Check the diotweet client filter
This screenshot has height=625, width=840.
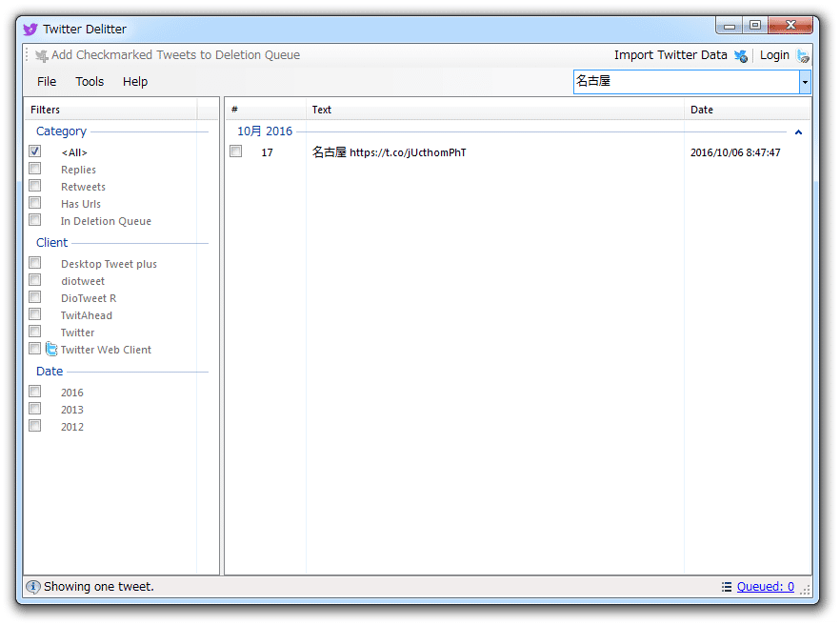point(35,280)
